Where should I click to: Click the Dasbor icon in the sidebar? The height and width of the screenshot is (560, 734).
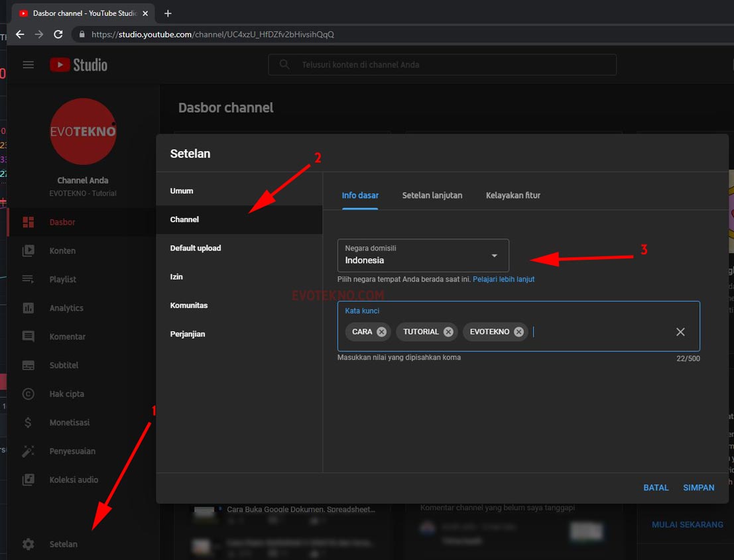click(29, 222)
